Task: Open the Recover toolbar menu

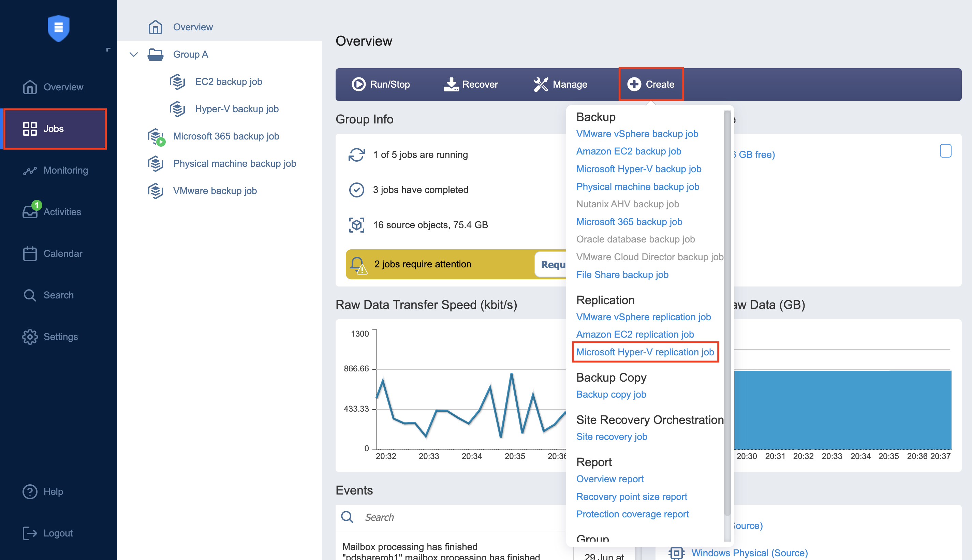Action: click(471, 84)
